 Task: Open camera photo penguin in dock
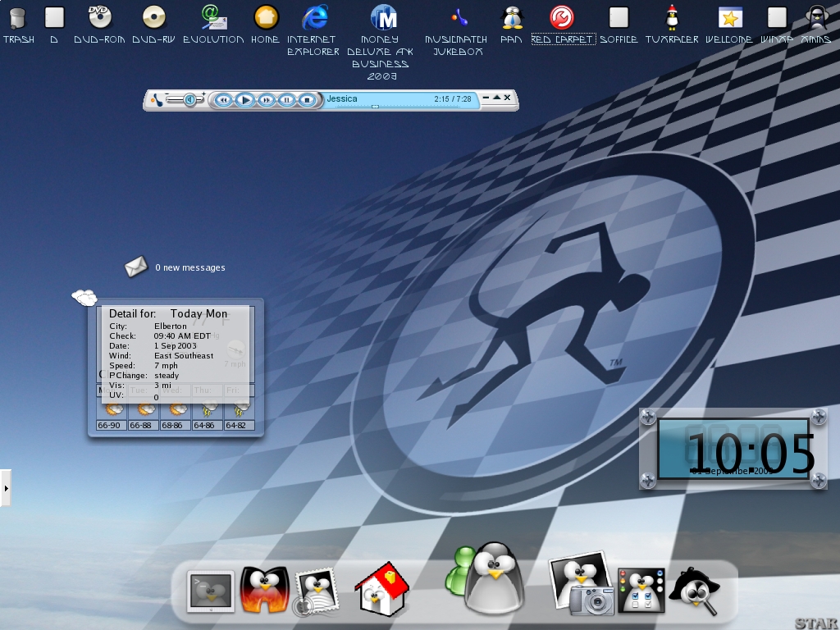583,584
